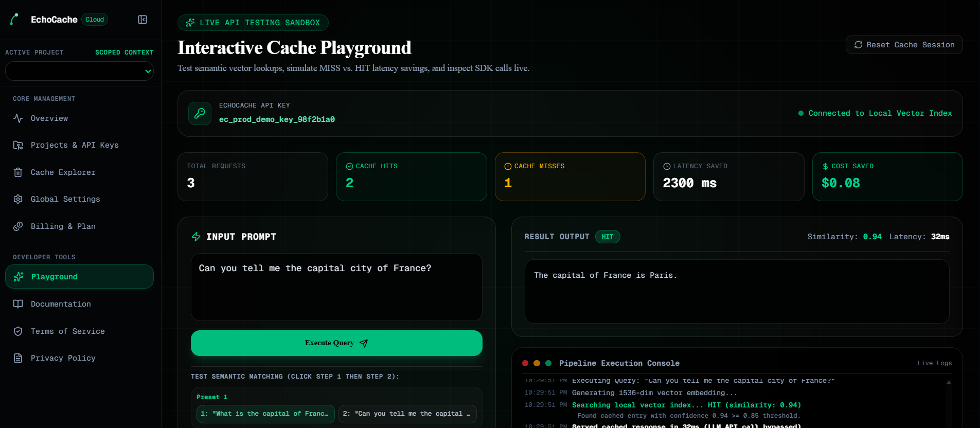
Task: Open the Active Project dropdown
Action: pyautogui.click(x=79, y=71)
